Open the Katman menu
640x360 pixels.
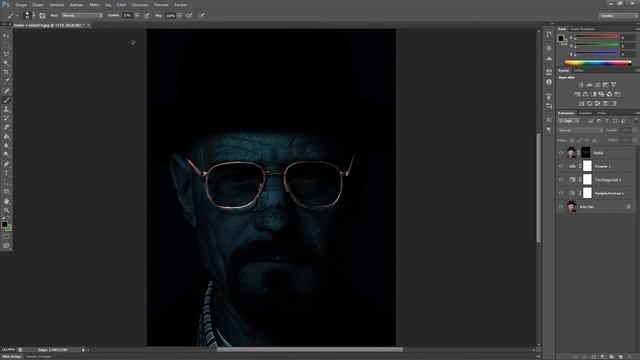pyautogui.click(x=76, y=5)
